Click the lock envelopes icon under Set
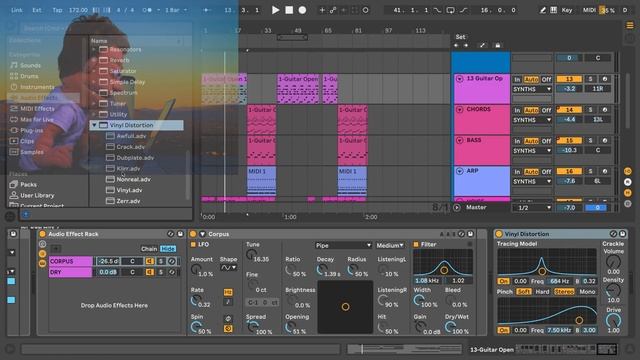 (x=498, y=45)
